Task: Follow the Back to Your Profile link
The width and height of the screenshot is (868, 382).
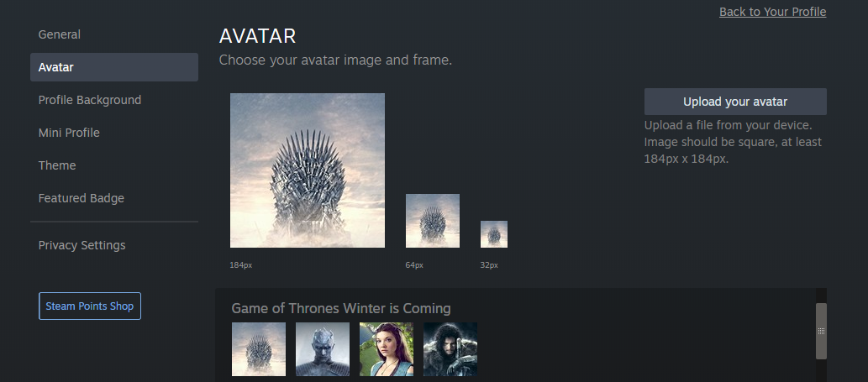Action: click(x=772, y=12)
